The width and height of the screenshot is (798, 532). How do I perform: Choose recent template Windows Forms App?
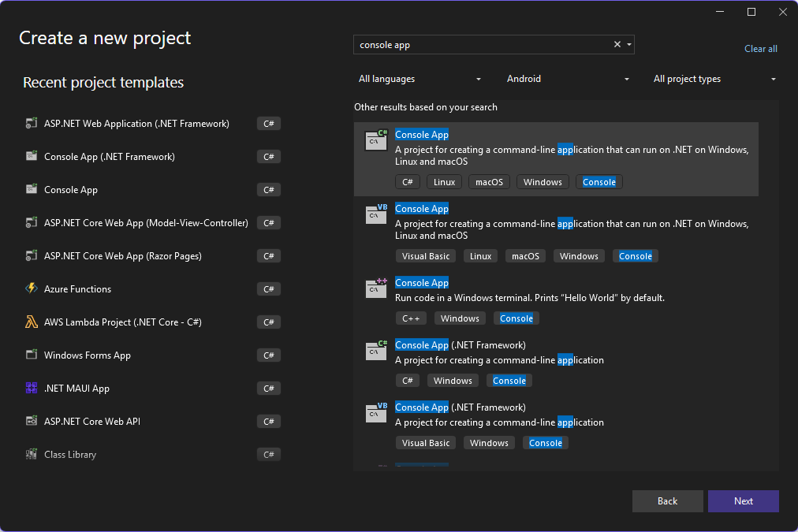coord(153,355)
